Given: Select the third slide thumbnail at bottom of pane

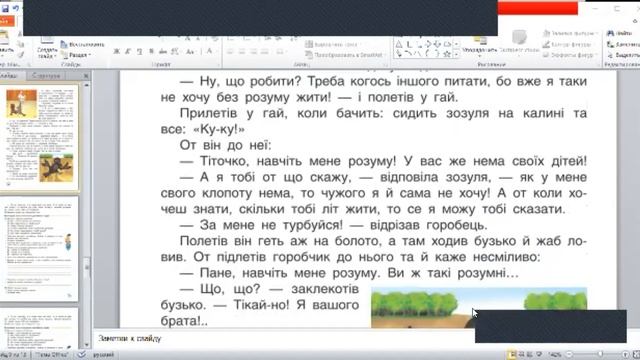Looking at the screenshot, I should pos(39,328).
